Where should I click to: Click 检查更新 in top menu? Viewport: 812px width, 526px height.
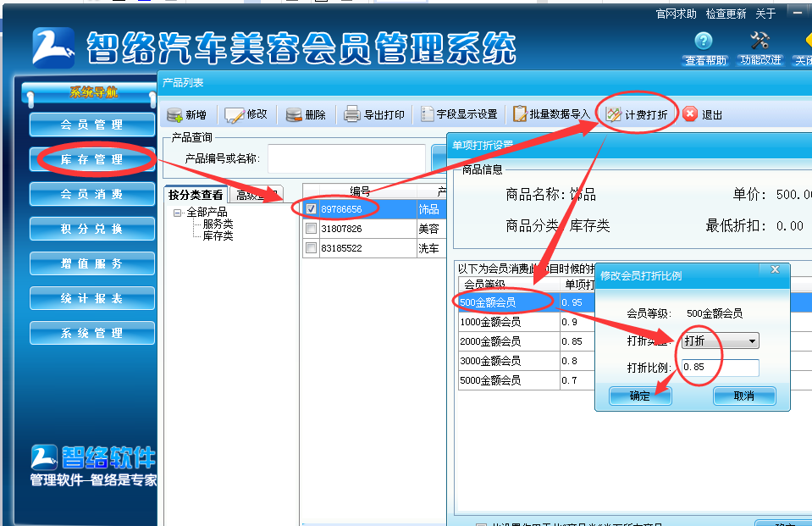pos(726,14)
